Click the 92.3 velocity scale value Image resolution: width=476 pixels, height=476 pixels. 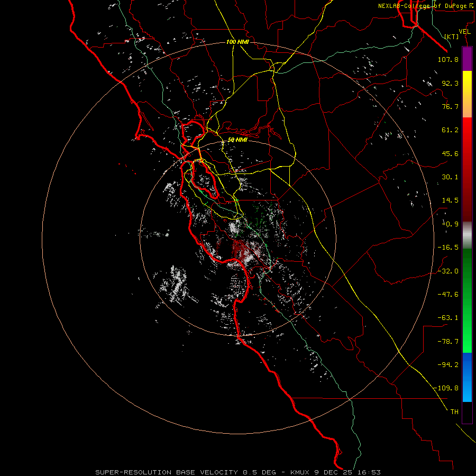(x=450, y=83)
